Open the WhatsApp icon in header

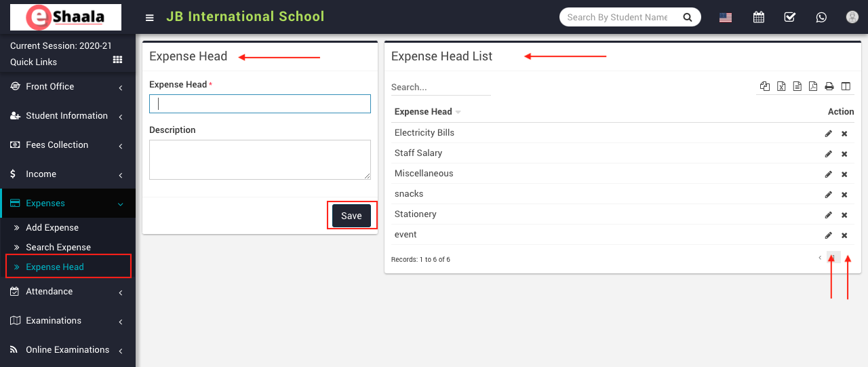821,18
